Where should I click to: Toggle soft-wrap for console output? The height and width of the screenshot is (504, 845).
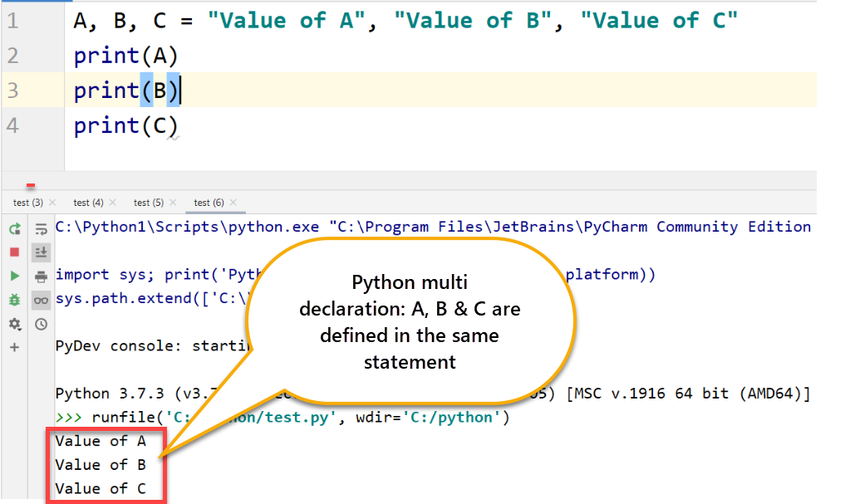[40, 229]
